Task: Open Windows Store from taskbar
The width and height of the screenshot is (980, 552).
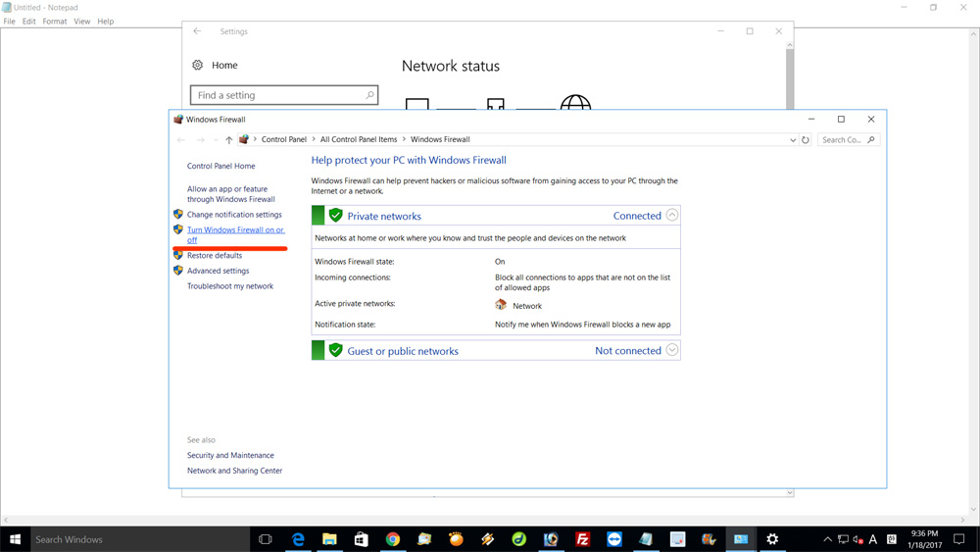Action: pyautogui.click(x=362, y=539)
